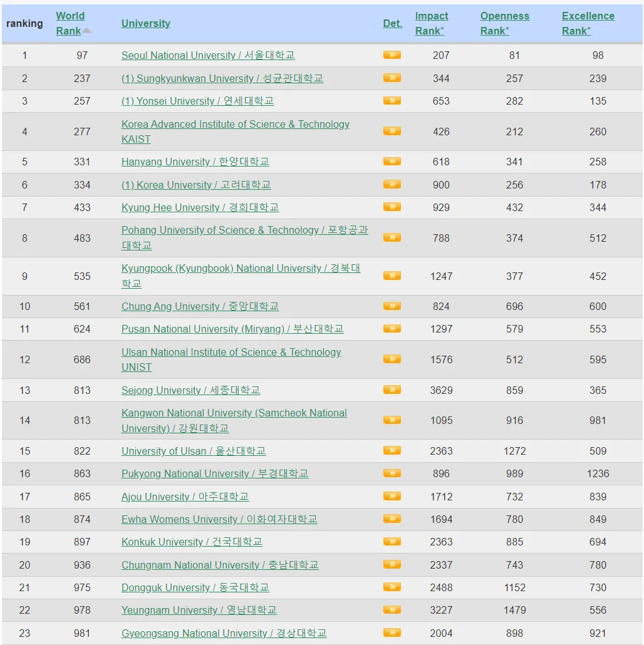Screen dimensions: 644x645
Task: Sort table by Excellence Rank column
Action: 588,23
